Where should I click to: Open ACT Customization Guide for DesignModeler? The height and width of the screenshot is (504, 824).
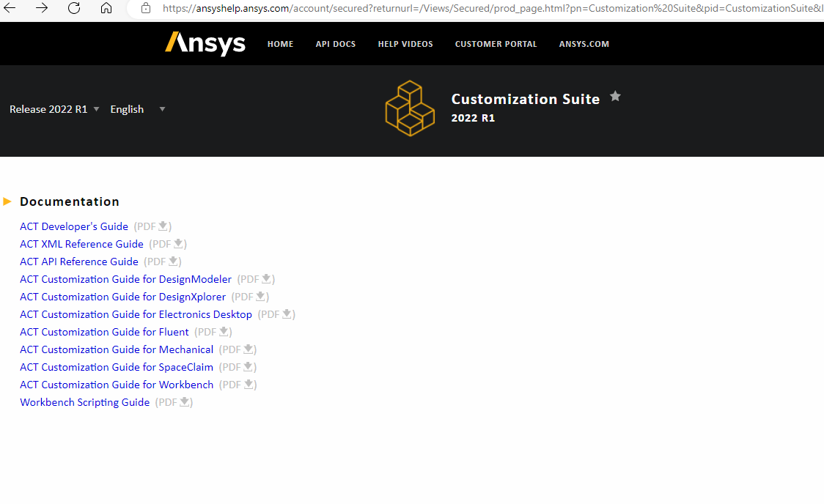125,279
